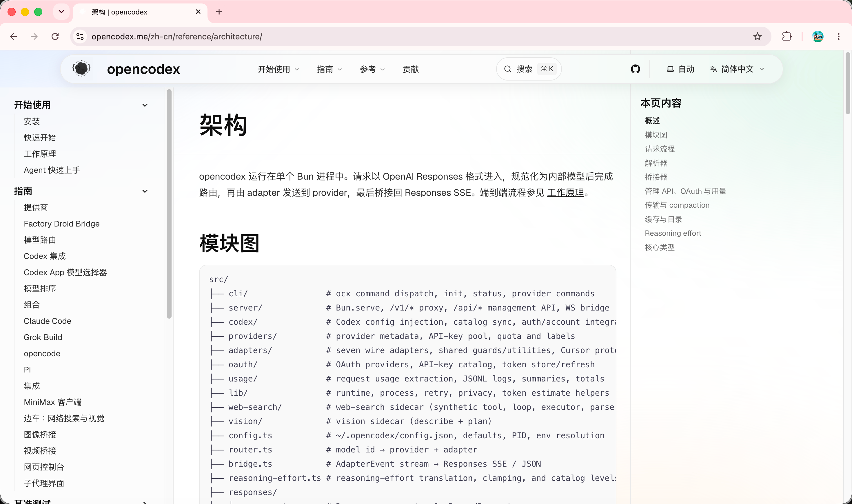Click the address bar URL
This screenshot has height=504, width=852.
[177, 36]
